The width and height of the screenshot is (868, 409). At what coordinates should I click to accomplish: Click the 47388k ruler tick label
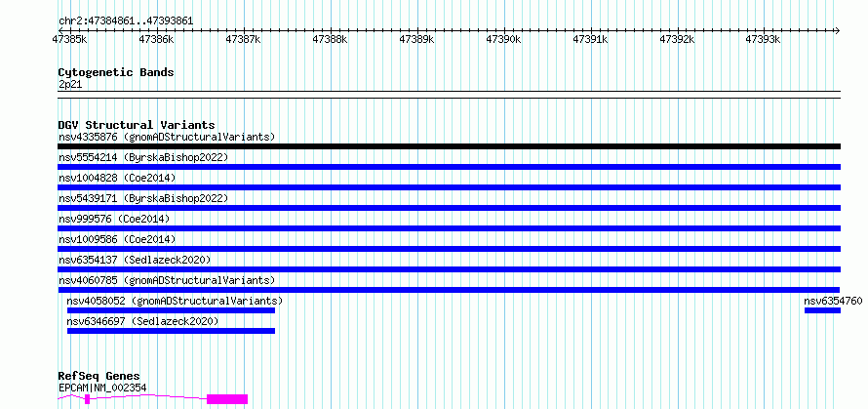[x=331, y=39]
